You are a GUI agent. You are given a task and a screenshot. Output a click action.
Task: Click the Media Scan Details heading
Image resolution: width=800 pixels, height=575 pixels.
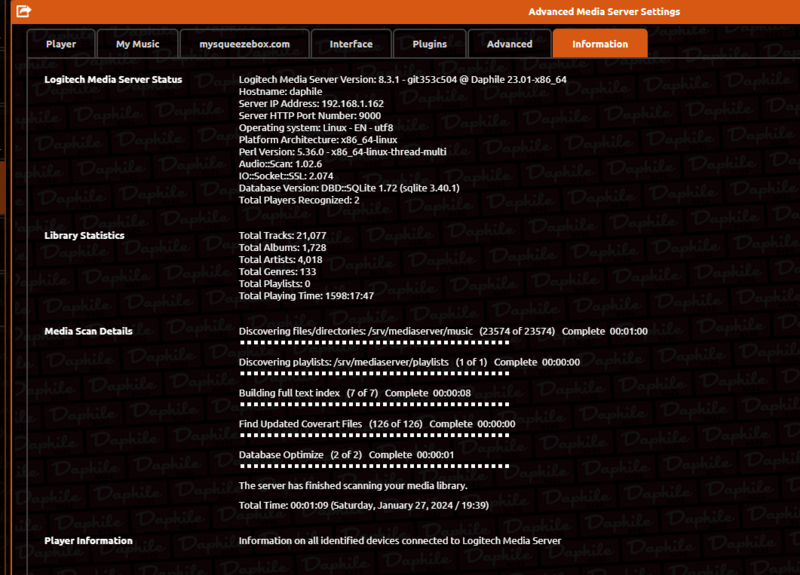click(x=88, y=331)
